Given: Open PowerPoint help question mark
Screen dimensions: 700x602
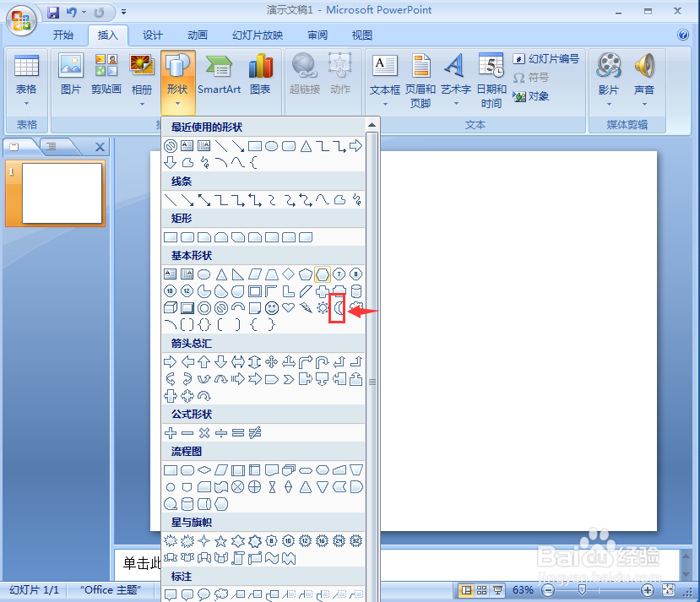Looking at the screenshot, I should [x=682, y=35].
